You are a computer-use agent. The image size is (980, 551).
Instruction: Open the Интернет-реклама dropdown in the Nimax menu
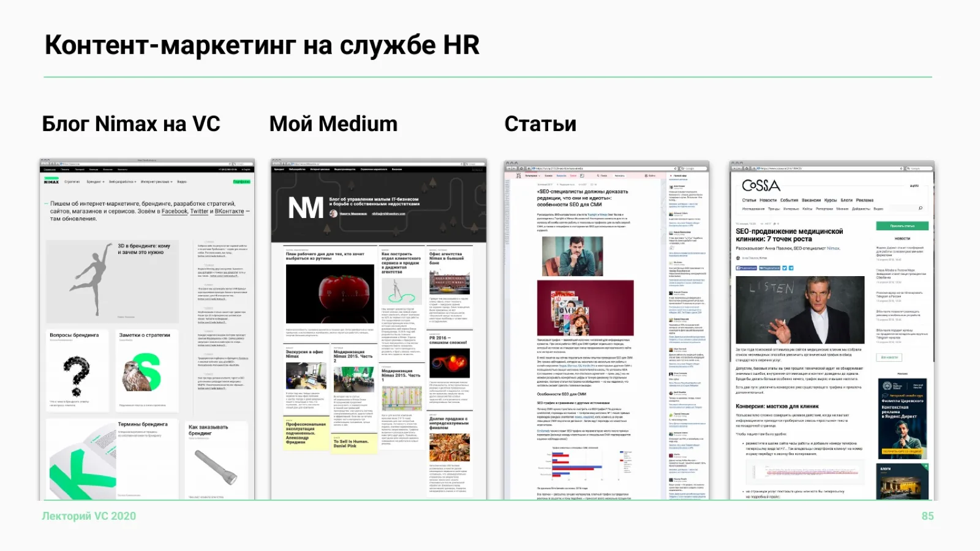[157, 182]
